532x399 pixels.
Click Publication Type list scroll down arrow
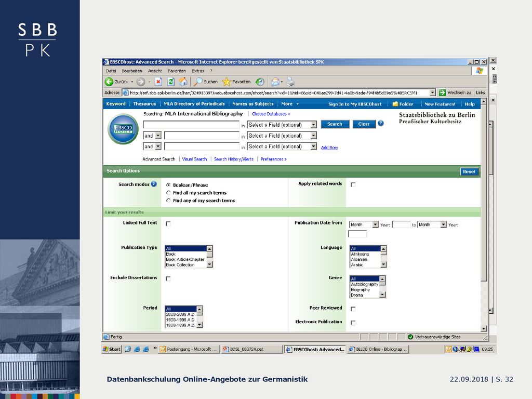(209, 264)
